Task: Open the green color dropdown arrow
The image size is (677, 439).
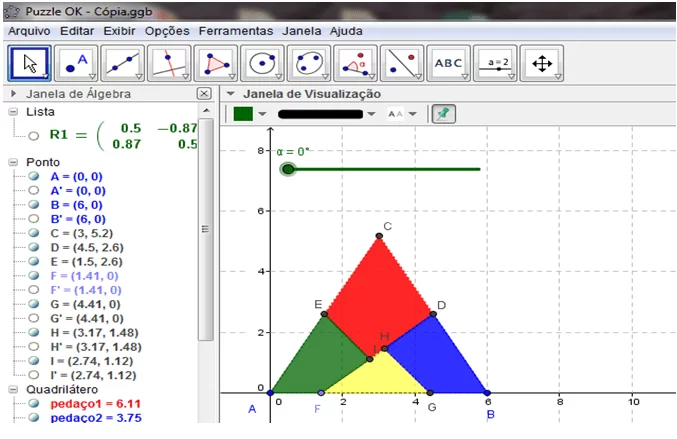Action: pyautogui.click(x=262, y=114)
